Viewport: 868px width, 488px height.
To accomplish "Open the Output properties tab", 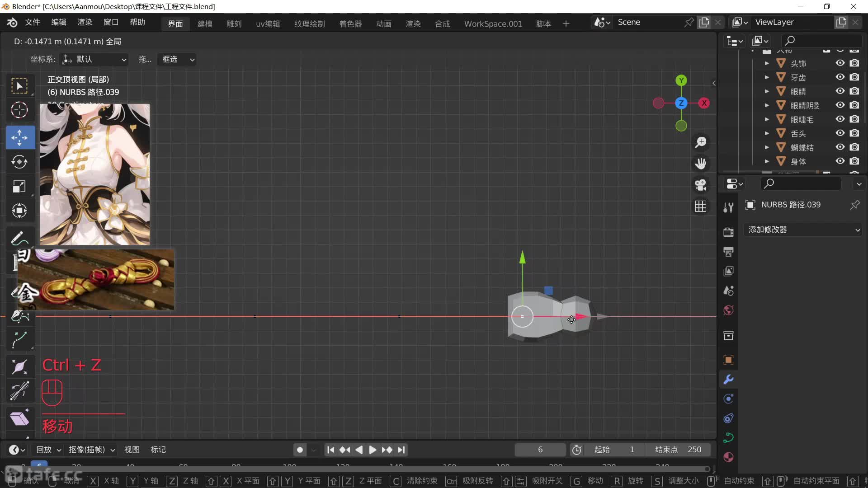I will tap(728, 252).
